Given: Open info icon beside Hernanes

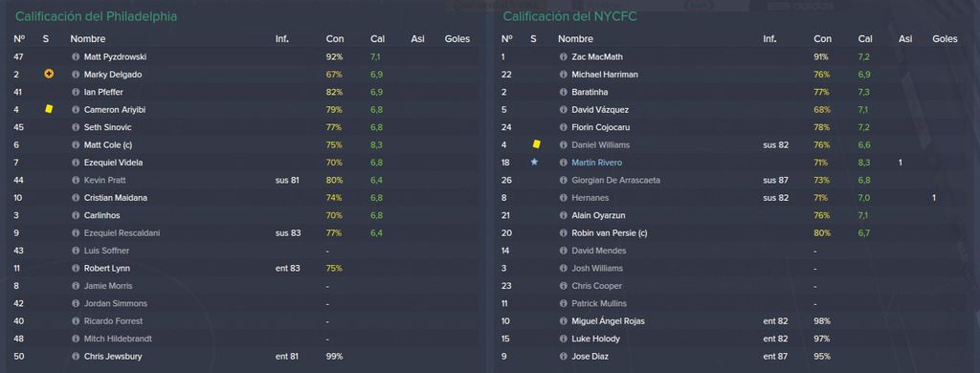Looking at the screenshot, I should [x=563, y=198].
